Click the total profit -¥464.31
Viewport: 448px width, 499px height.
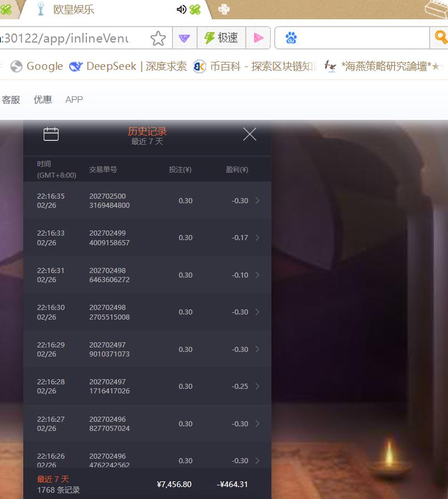pos(232,484)
